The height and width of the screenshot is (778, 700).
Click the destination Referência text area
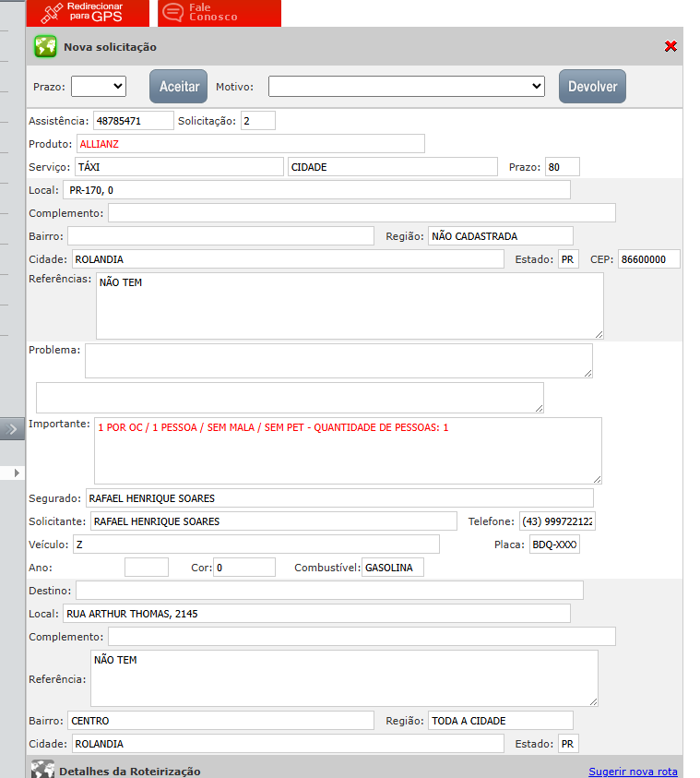coord(344,678)
